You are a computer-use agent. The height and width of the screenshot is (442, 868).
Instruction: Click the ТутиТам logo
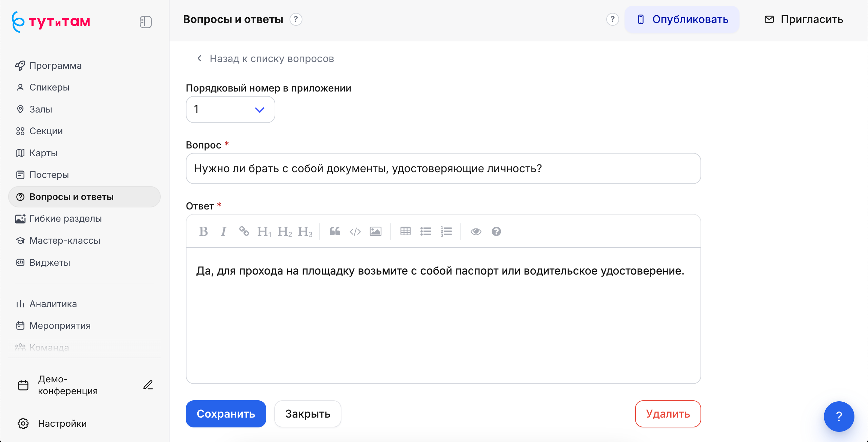51,22
